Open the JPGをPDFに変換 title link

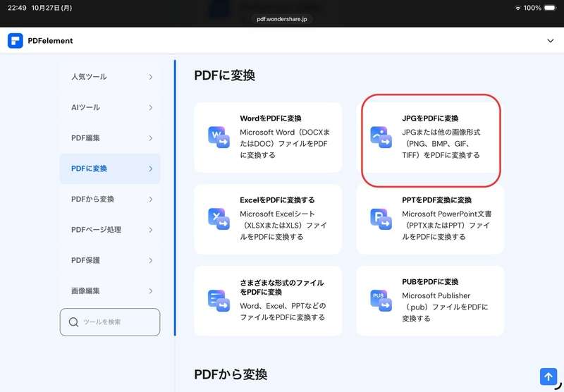click(x=430, y=118)
